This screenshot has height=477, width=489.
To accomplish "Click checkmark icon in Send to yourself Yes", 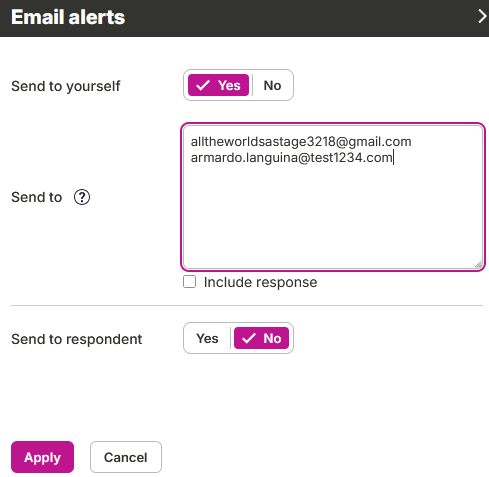I will (203, 85).
